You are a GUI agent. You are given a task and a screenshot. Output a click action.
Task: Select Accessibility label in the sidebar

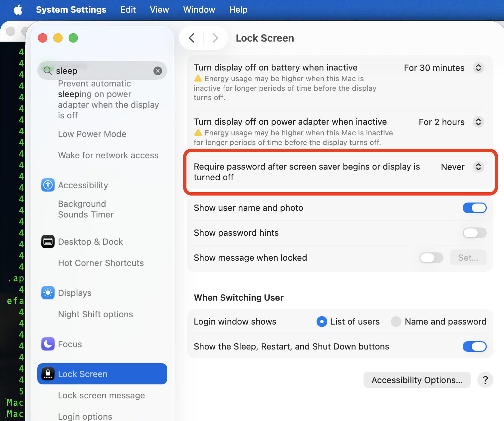[83, 185]
